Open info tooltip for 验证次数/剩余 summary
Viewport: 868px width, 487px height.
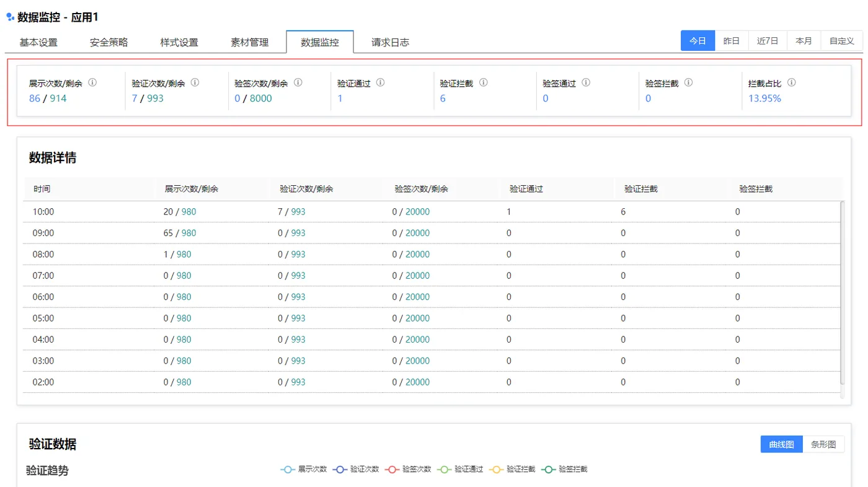pos(195,82)
